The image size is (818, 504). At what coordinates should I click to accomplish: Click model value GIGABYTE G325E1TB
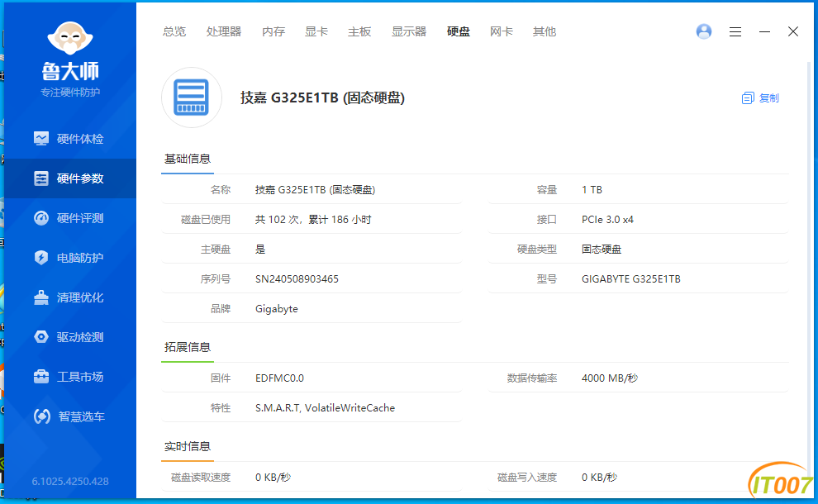coord(630,279)
